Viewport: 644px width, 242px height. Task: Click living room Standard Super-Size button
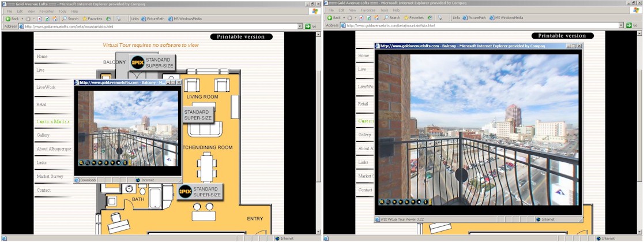click(197, 115)
